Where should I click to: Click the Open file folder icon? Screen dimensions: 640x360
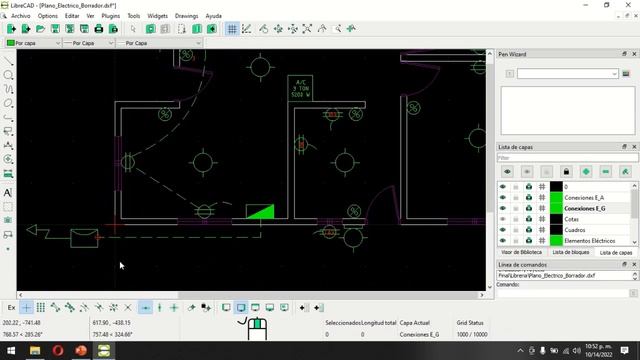click(x=40, y=29)
